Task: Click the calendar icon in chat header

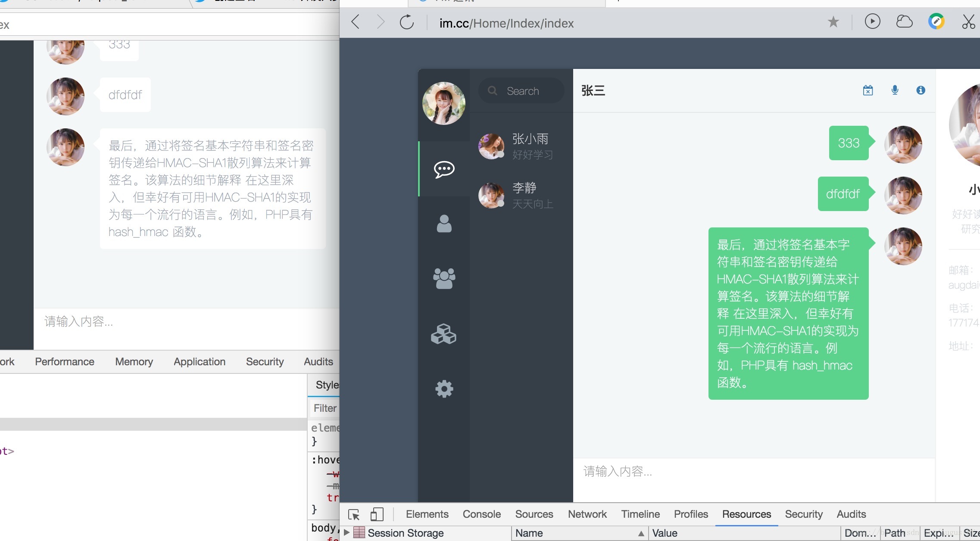Action: click(868, 90)
